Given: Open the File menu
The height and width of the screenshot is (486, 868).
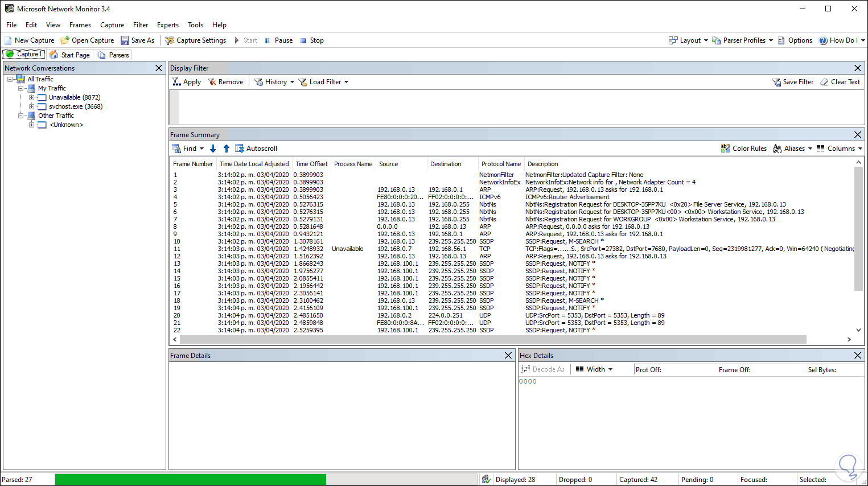Looking at the screenshot, I should point(11,25).
